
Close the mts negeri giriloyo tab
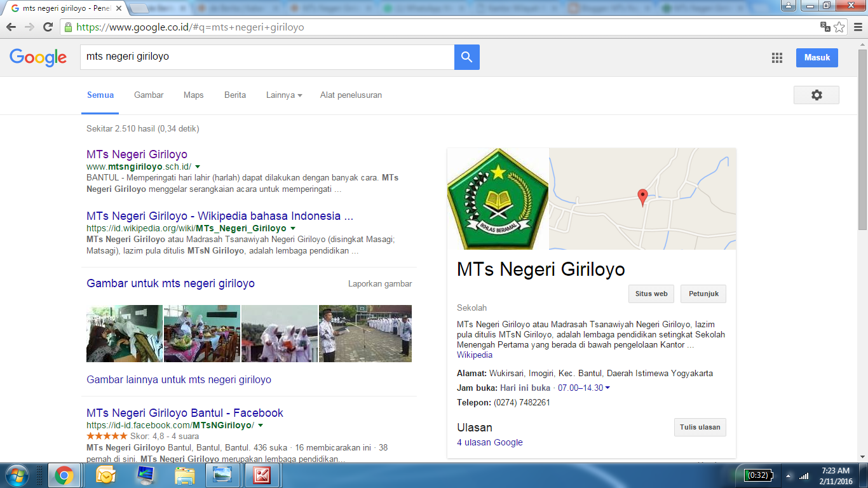coord(118,8)
